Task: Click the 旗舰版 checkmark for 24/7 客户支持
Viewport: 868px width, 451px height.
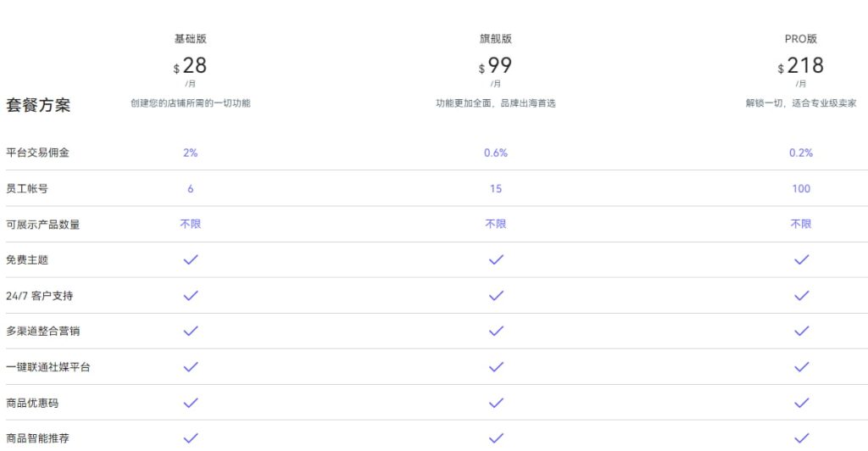Action: pos(496,296)
